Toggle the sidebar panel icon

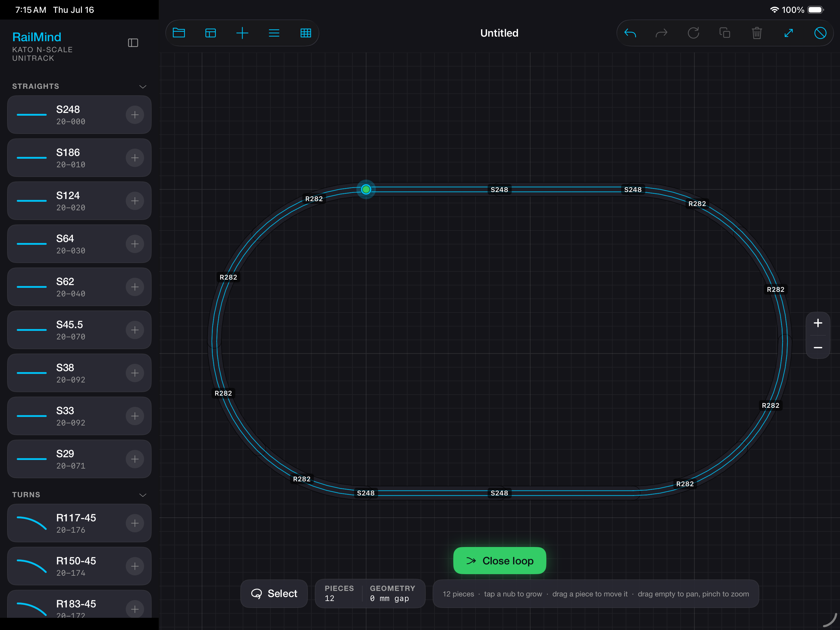[133, 43]
